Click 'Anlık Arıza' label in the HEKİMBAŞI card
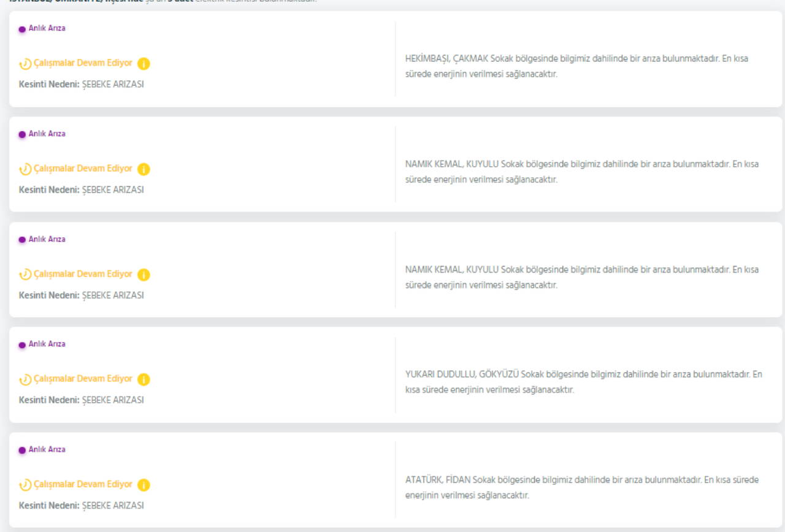Image resolution: width=785 pixels, height=532 pixels. coord(47,28)
